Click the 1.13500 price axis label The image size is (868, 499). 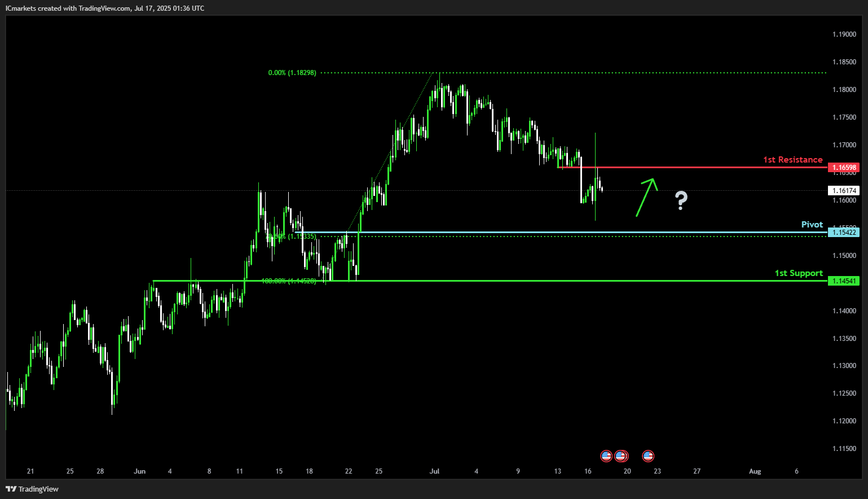point(844,339)
